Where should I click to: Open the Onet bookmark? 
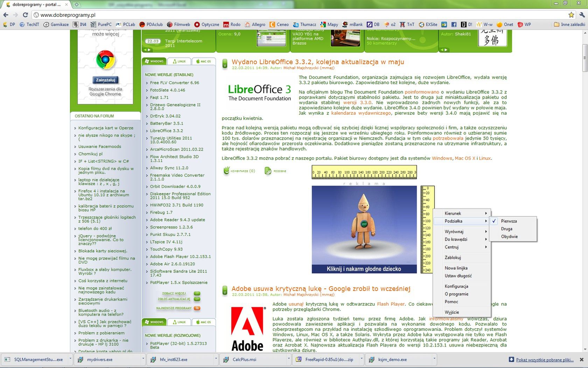505,25
